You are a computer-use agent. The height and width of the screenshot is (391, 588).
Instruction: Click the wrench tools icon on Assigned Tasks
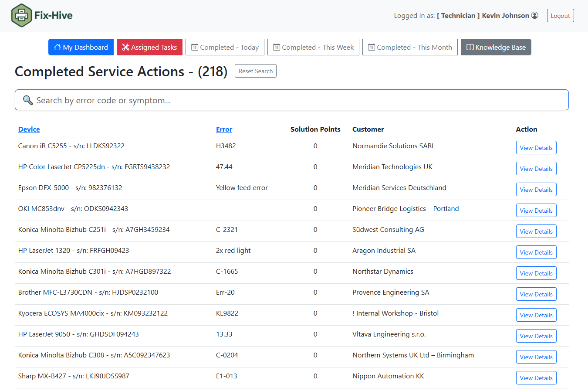(x=125, y=47)
